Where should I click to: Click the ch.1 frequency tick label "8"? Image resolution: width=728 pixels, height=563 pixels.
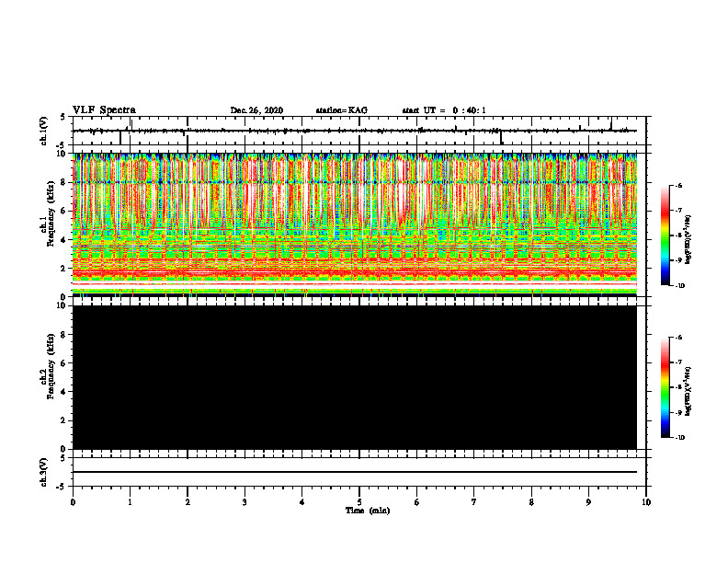(x=64, y=182)
